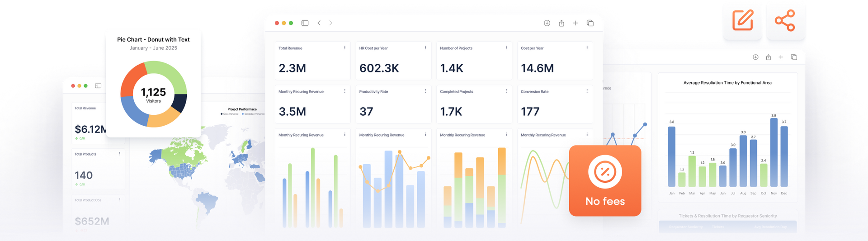Go forward using the right chevron
The height and width of the screenshot is (241, 868).
coord(330,23)
